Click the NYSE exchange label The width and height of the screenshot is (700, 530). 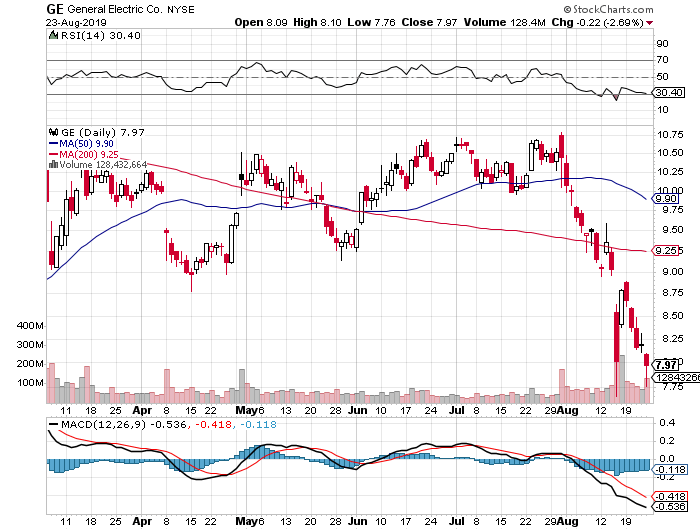click(x=181, y=9)
